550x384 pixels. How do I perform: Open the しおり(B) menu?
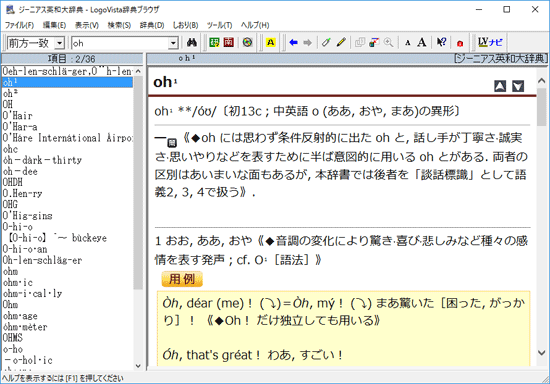click(186, 25)
